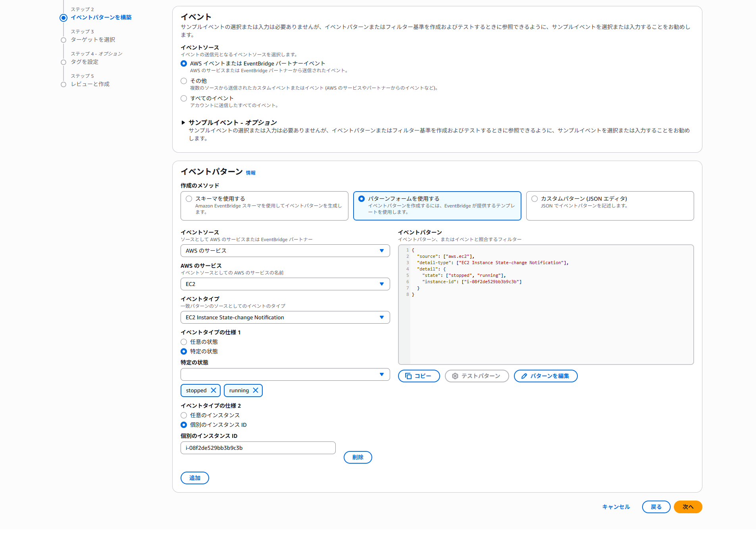Open EC2 Instance State-change Notification dropdown
The height and width of the screenshot is (543, 756).
[285, 317]
